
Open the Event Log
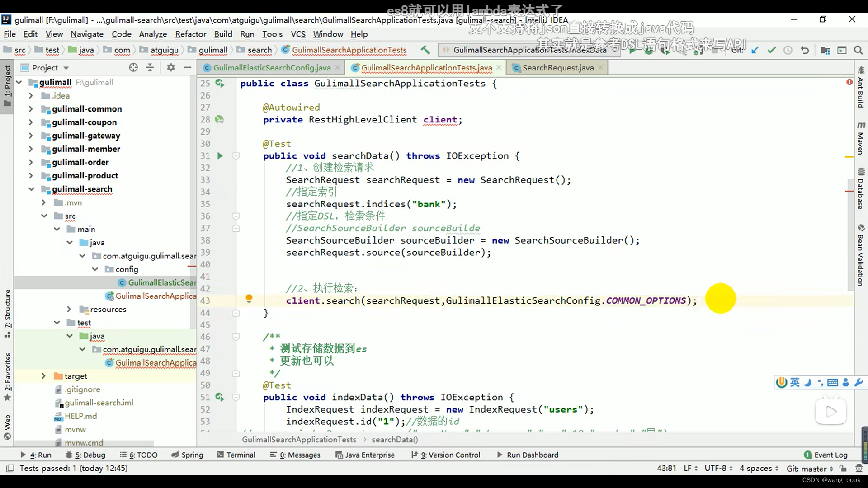(826, 455)
